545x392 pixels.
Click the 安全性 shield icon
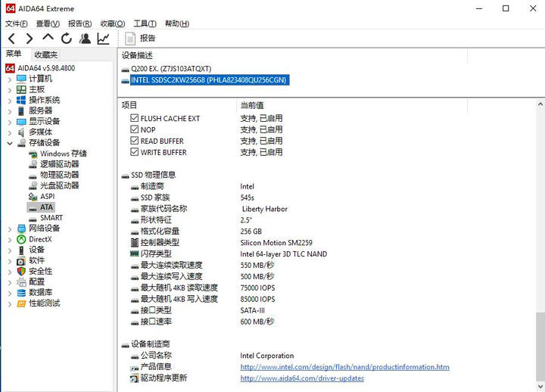(x=21, y=271)
